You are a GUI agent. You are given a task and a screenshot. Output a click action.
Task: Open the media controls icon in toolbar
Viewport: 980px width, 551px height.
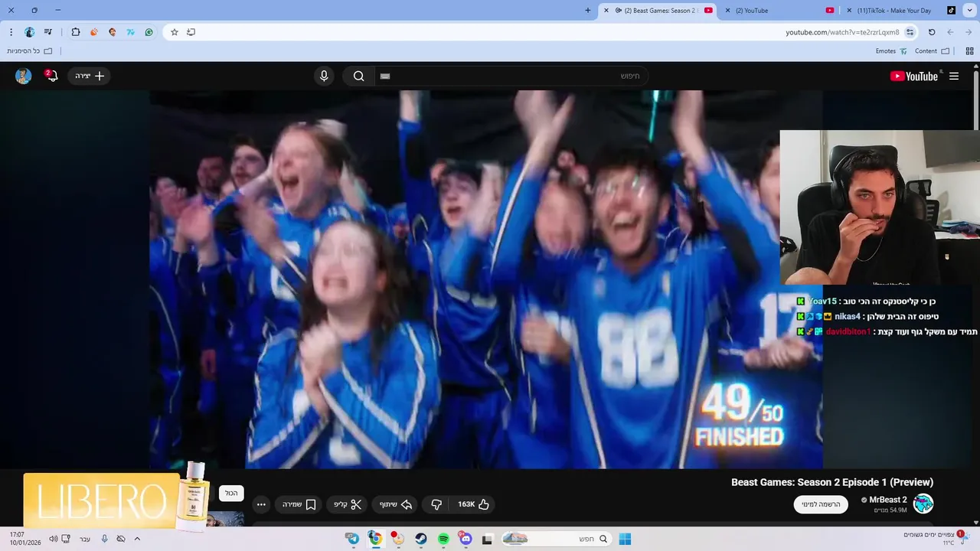tap(48, 32)
